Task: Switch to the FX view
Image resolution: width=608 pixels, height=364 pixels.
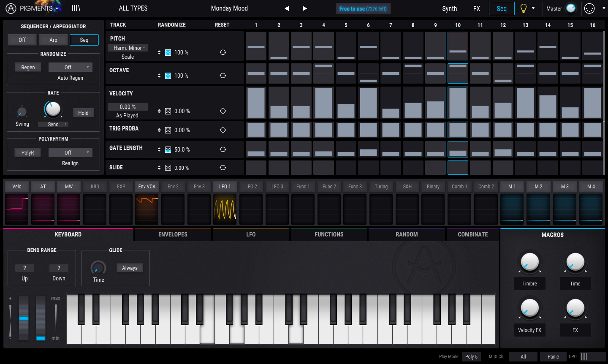Action: (x=477, y=8)
